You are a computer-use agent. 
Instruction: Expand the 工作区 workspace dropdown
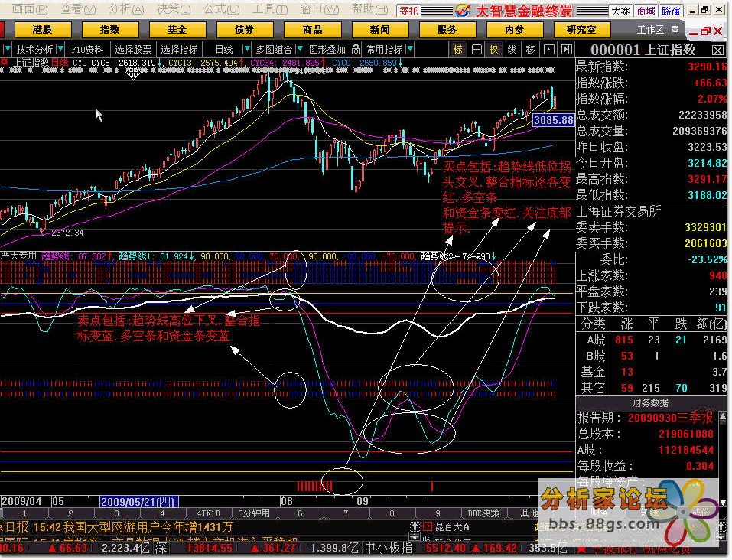pos(675,29)
